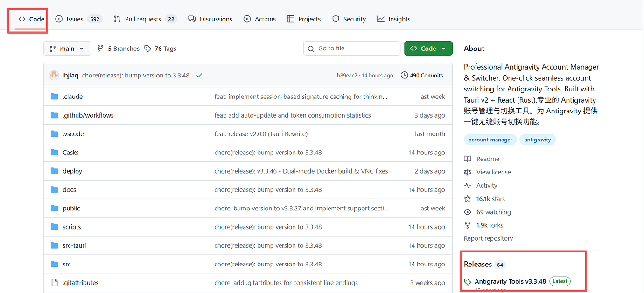The height and width of the screenshot is (293, 644).
Task: Open the docs folder
Action: pos(69,190)
